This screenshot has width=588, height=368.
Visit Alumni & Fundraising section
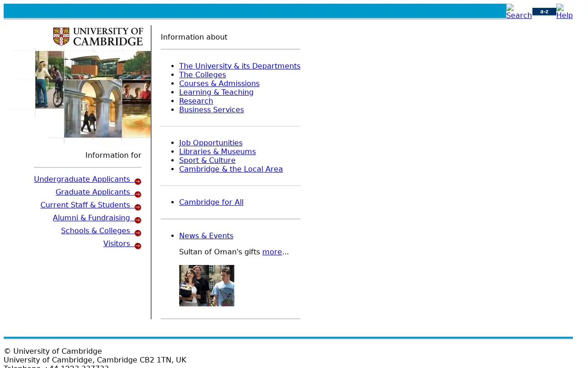[91, 218]
